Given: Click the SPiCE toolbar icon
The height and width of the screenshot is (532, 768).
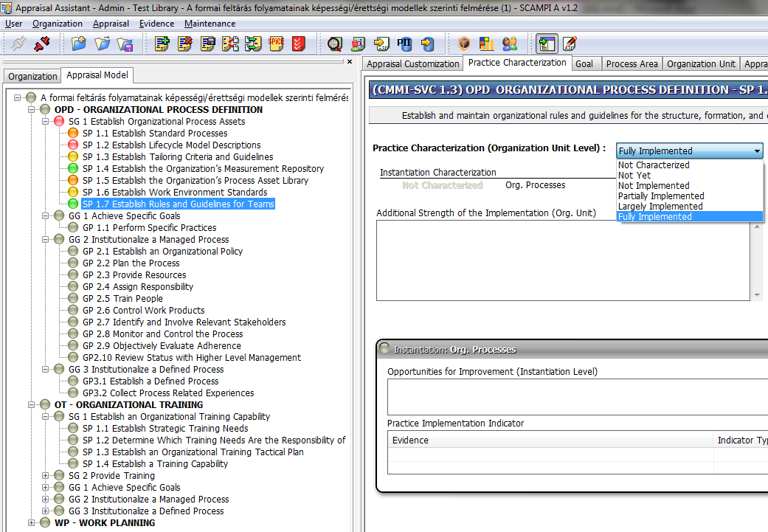Looking at the screenshot, I should (276, 44).
